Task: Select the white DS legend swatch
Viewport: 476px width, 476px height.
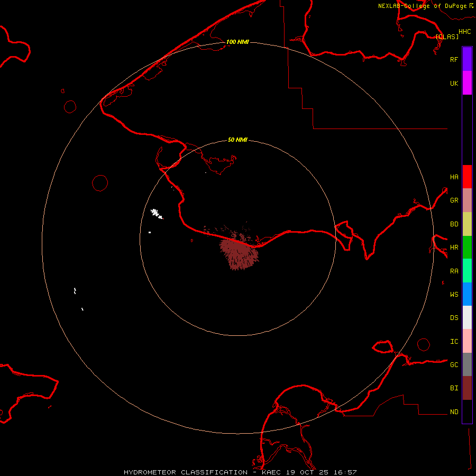Action: pos(467,317)
